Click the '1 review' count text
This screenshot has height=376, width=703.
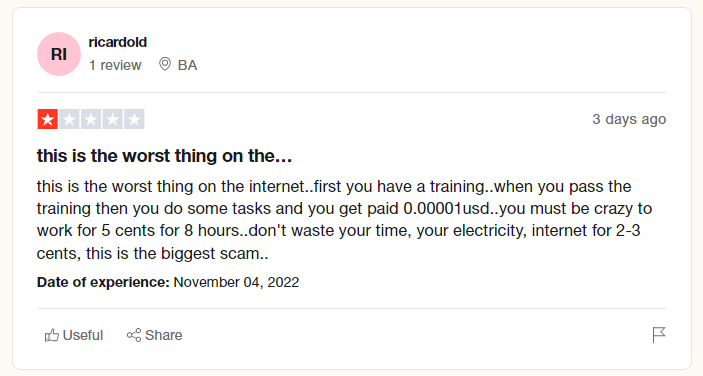click(x=115, y=65)
